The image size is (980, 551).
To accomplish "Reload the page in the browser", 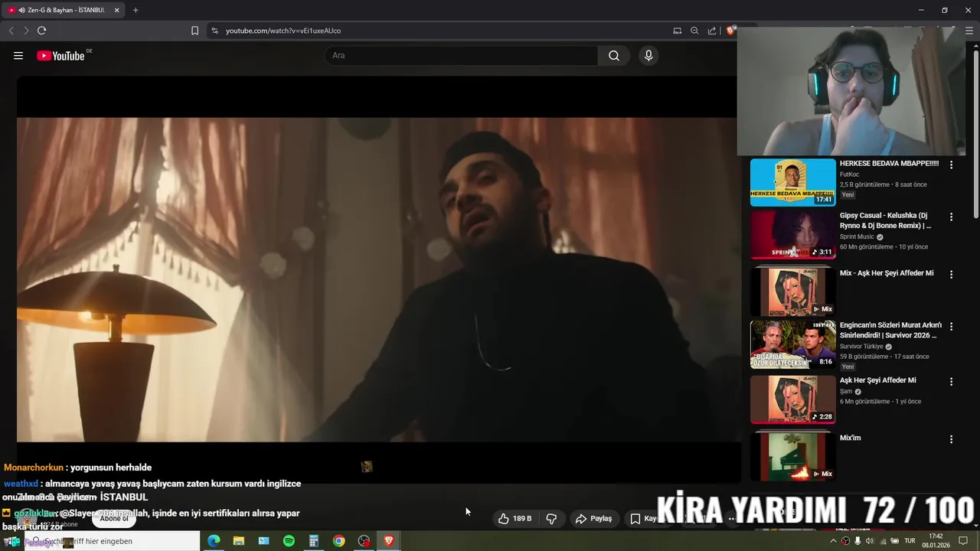I will pyautogui.click(x=41, y=31).
